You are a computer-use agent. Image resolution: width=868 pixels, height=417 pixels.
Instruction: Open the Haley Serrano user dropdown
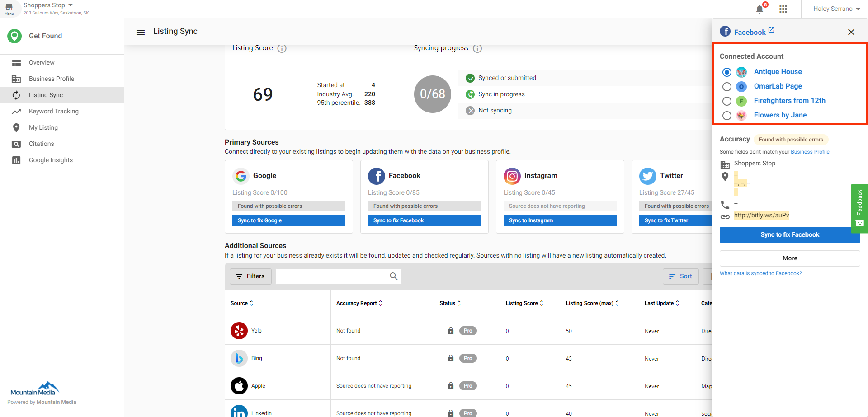pyautogui.click(x=836, y=9)
